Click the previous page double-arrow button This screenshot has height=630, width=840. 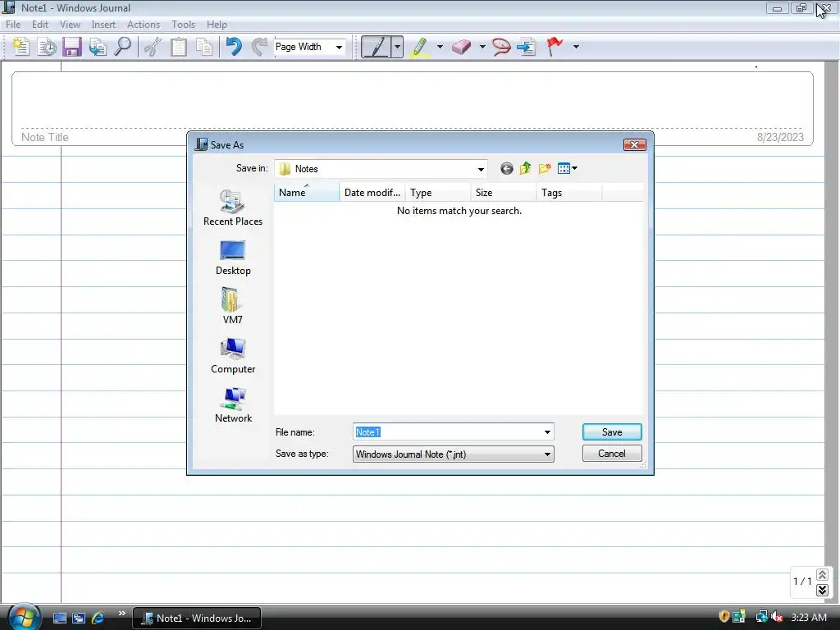pyautogui.click(x=822, y=575)
